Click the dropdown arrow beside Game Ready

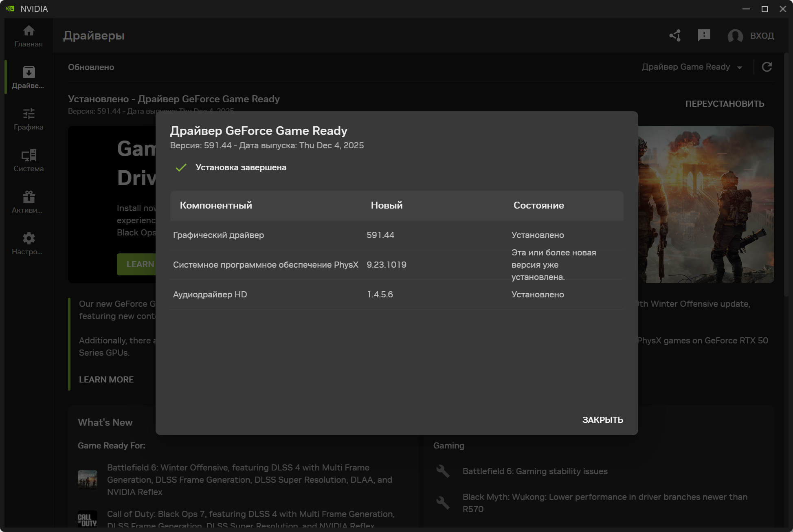(740, 68)
